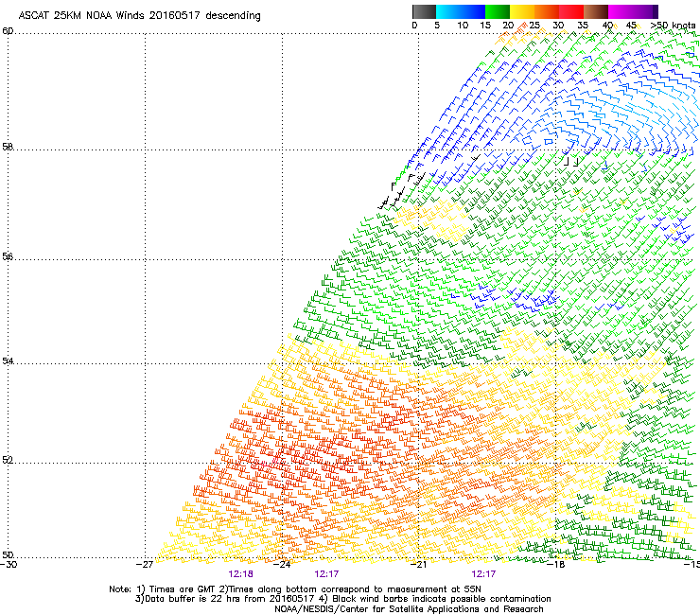Viewport: 700px width, 615px height.
Task: Click the legend tick label '10'
Action: click(x=463, y=26)
